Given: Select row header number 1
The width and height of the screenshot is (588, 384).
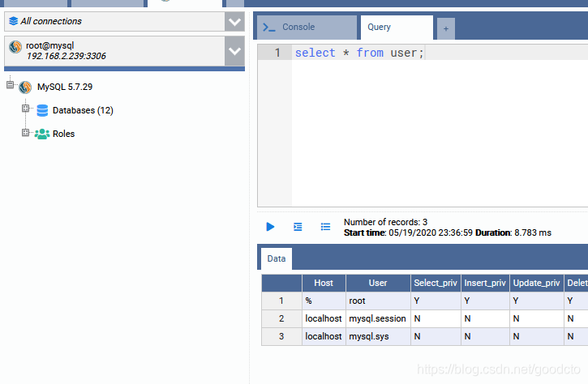Looking at the screenshot, I should [281, 301].
